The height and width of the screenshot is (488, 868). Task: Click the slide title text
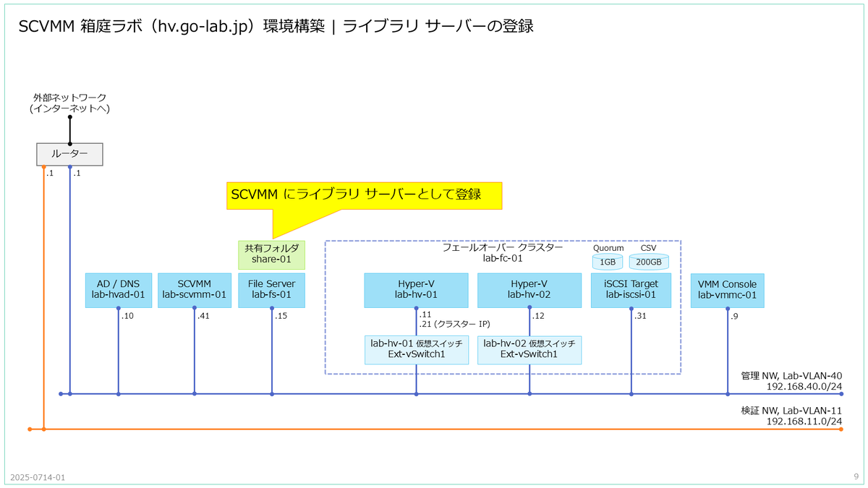click(x=276, y=26)
